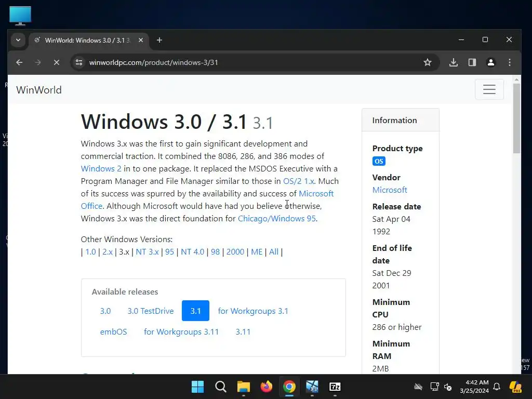Launch Firefox from the taskbar
532x399 pixels.
(267, 387)
